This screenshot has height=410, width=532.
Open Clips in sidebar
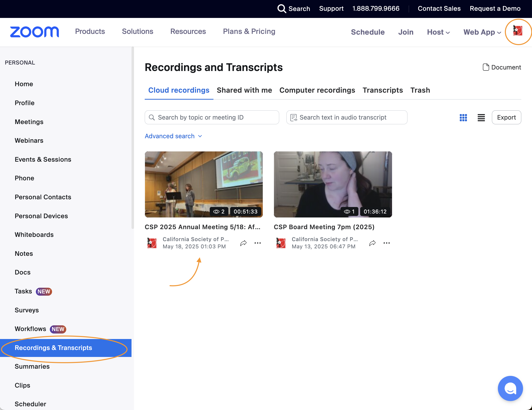[x=22, y=385]
